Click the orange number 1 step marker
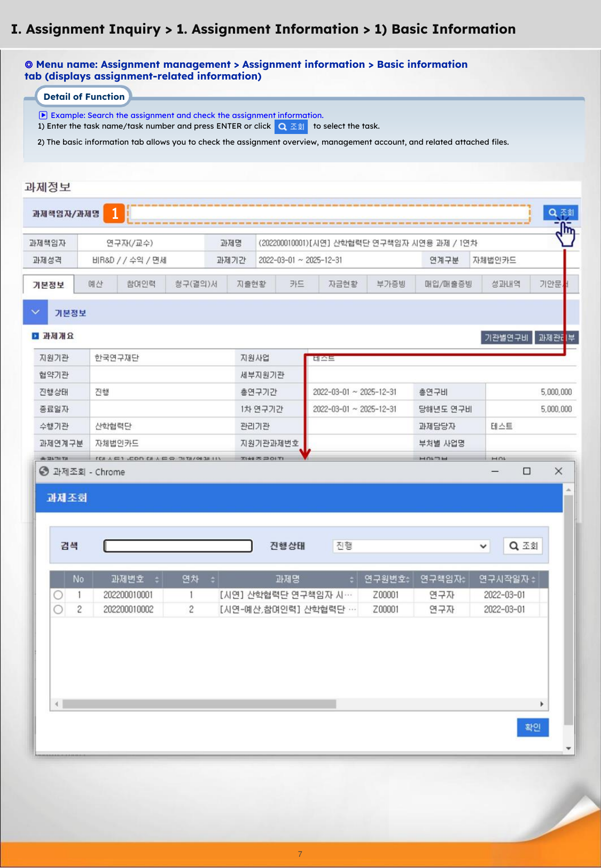This screenshot has width=601, height=868. pyautogui.click(x=114, y=214)
